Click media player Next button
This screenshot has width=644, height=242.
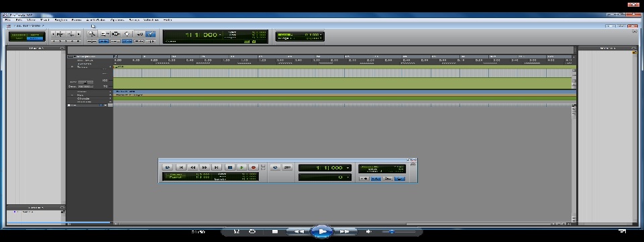[345, 232]
